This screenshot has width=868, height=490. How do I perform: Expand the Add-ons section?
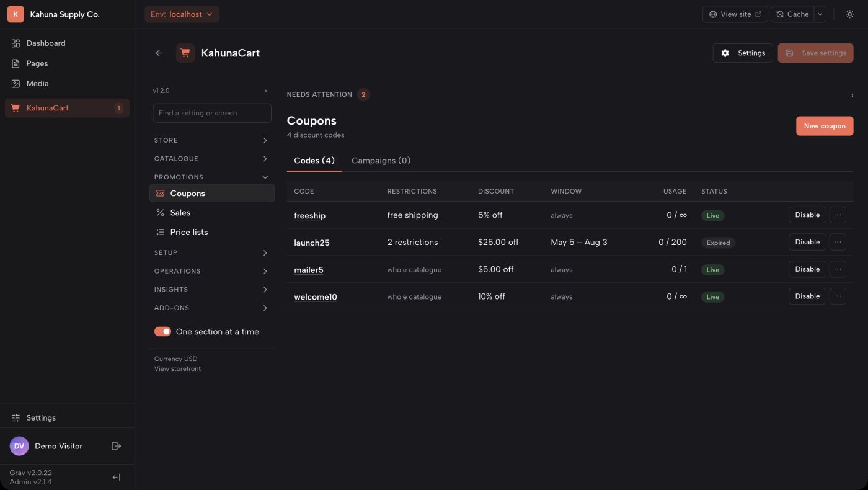(212, 308)
